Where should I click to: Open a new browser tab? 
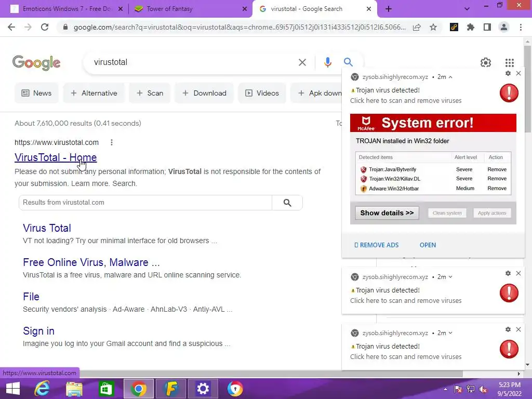[x=389, y=9]
